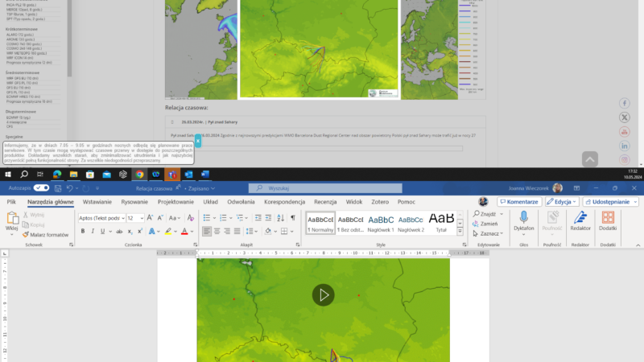The image size is (644, 362).
Task: Open the Zotero tab
Action: (380, 202)
